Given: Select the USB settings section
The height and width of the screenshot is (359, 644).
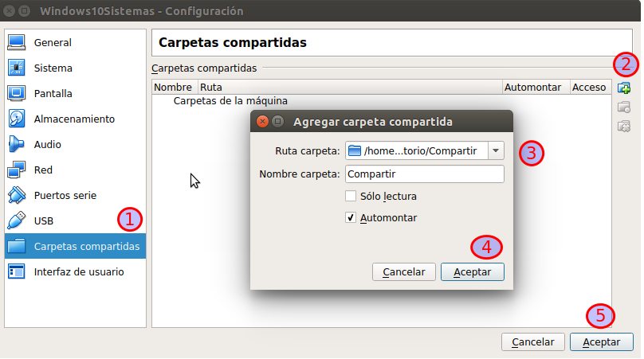Looking at the screenshot, I should coord(75,220).
